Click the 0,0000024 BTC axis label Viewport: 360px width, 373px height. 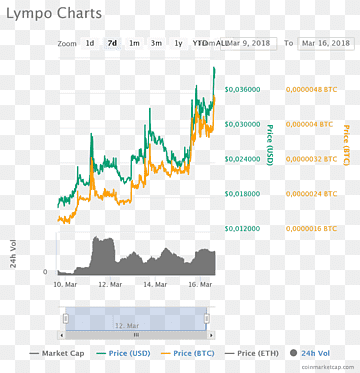(x=311, y=194)
